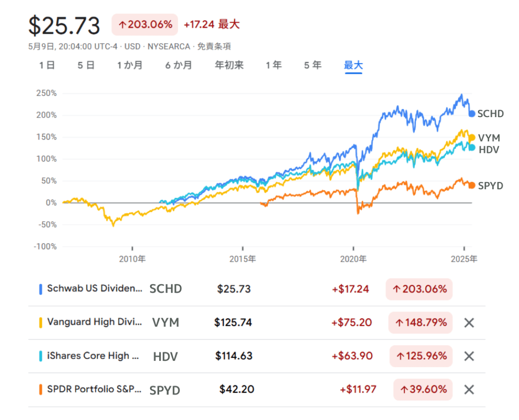Click the ↑203.06% badge beside the headline price
Viewport: 519px width, 420px height.
[x=145, y=25]
